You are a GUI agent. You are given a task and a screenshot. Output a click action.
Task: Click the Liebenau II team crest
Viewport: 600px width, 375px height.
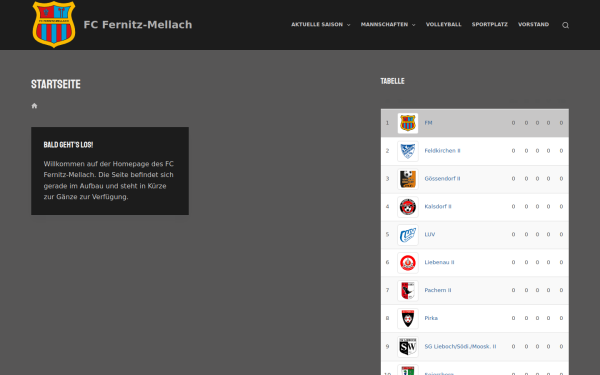[x=408, y=263]
